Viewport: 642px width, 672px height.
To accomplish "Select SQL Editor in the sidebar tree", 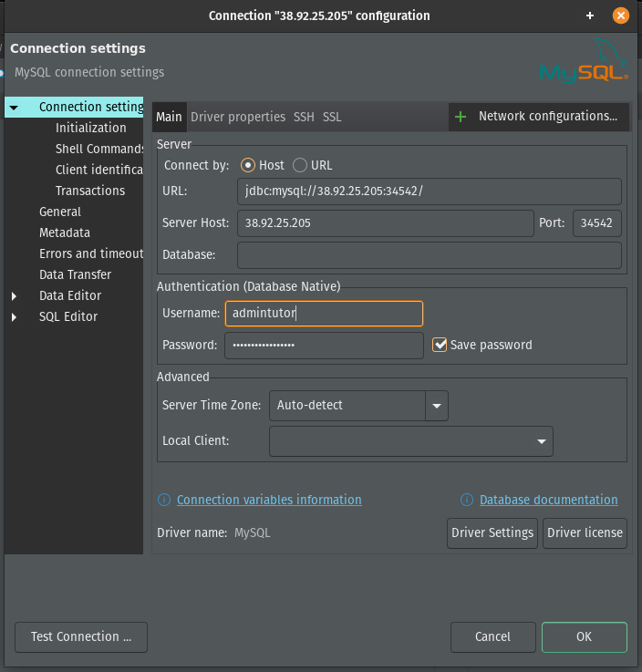I will [x=68, y=316].
